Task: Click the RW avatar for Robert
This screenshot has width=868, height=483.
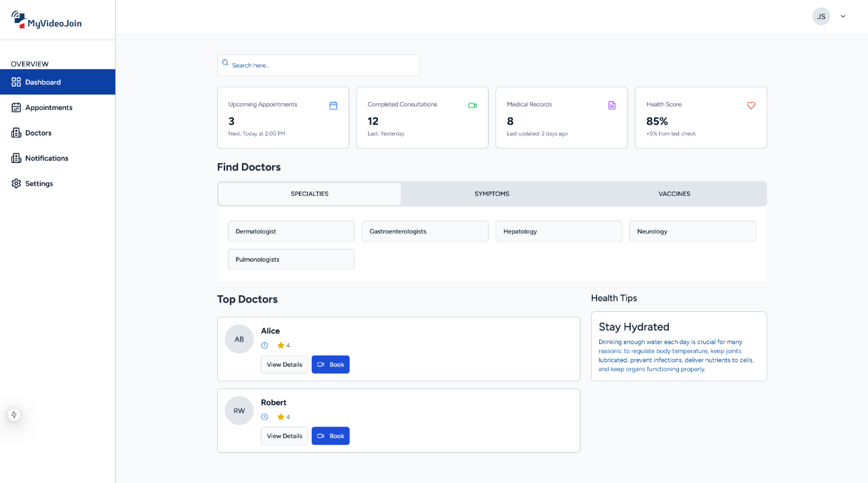Action: (239, 411)
